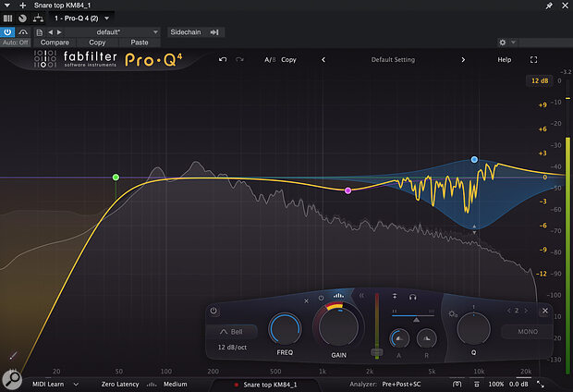Click the spectral dynamics bars icon above GAIN

(x=337, y=297)
